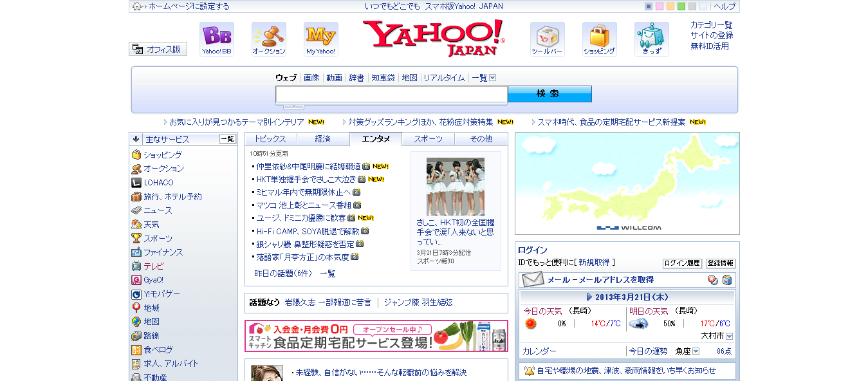The height and width of the screenshot is (381, 868).
Task: Select the orange theme color swatch
Action: tap(670, 6)
